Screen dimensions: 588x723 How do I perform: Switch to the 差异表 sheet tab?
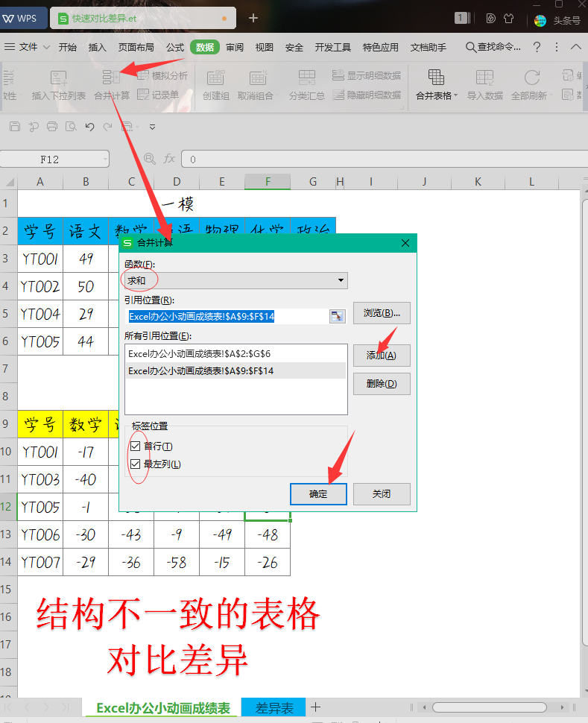(x=274, y=708)
